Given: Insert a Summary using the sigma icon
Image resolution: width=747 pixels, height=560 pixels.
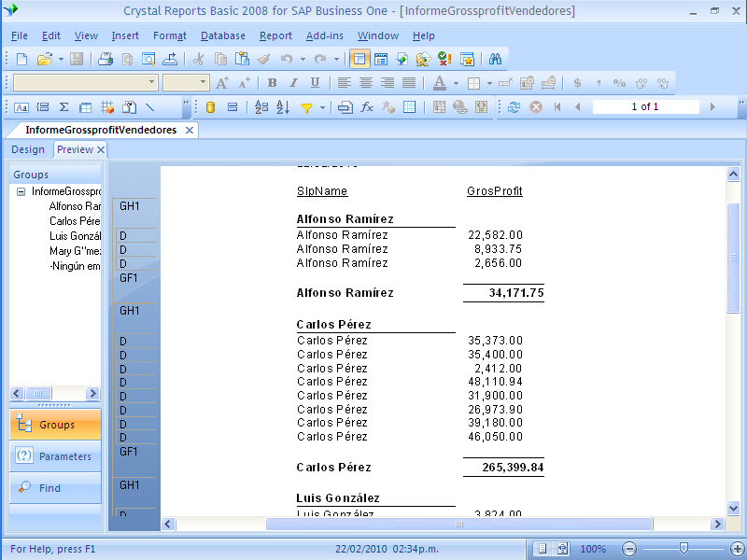Looking at the screenshot, I should coord(63,107).
